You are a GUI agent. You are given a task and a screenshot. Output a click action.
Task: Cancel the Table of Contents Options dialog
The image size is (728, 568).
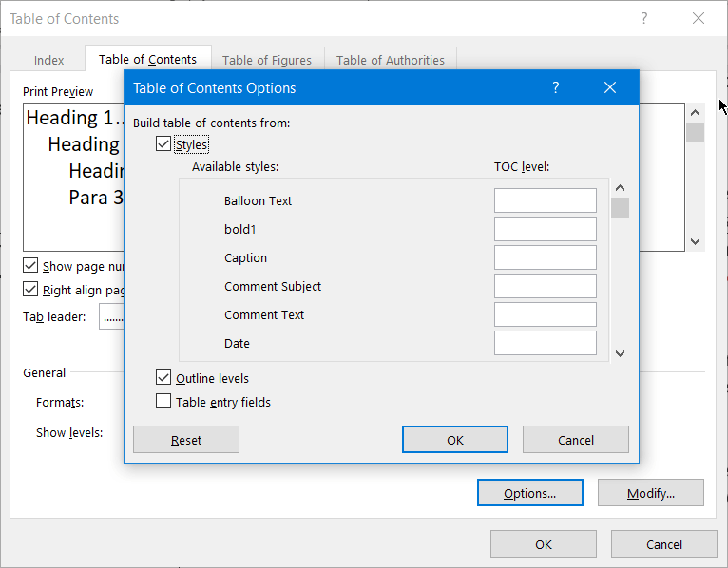[x=576, y=440]
